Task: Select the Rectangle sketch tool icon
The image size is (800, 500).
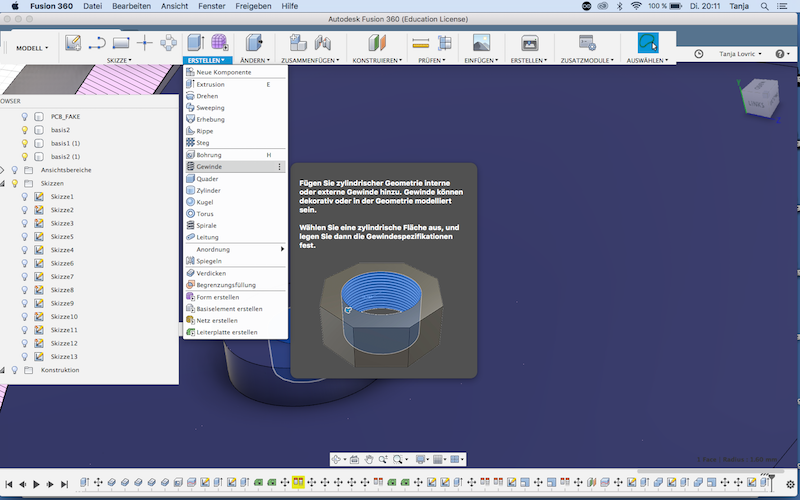Action: (121, 43)
